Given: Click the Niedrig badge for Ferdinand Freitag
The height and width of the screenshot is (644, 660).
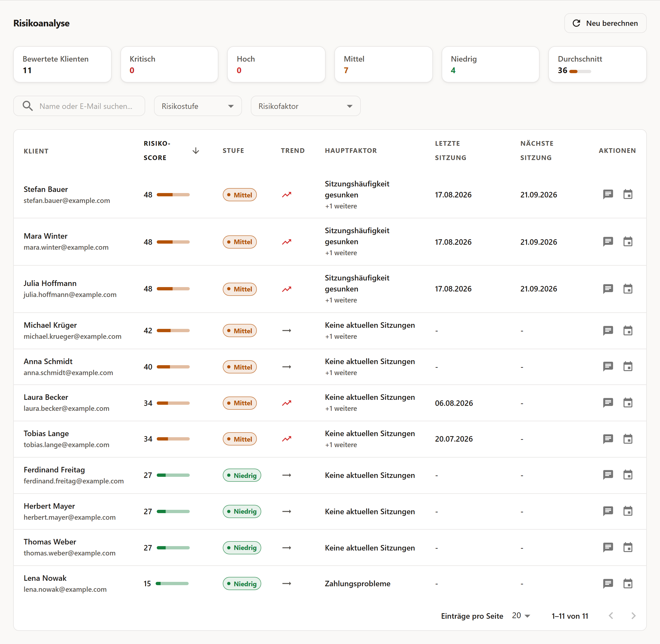Looking at the screenshot, I should pyautogui.click(x=242, y=475).
